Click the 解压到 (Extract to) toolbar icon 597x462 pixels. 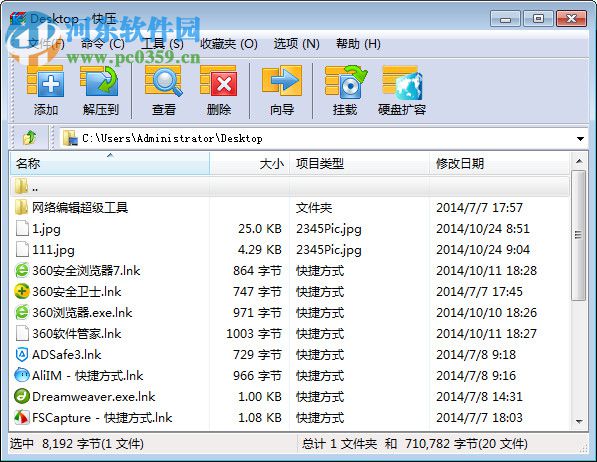(100, 81)
